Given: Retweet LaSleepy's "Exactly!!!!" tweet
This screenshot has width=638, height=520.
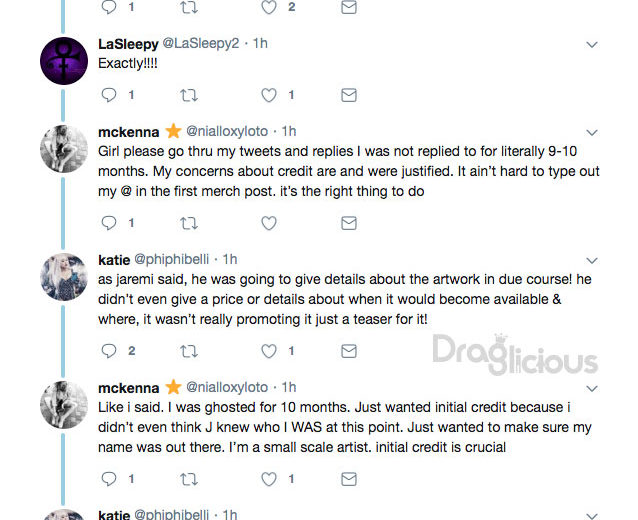Looking at the screenshot, I should tap(189, 95).
